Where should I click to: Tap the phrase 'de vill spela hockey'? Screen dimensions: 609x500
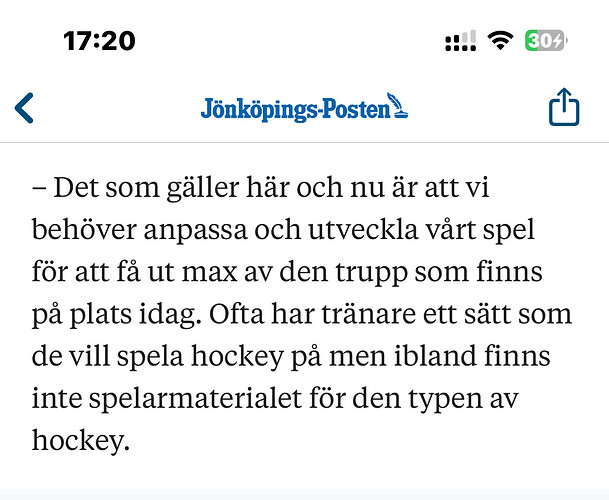158,356
